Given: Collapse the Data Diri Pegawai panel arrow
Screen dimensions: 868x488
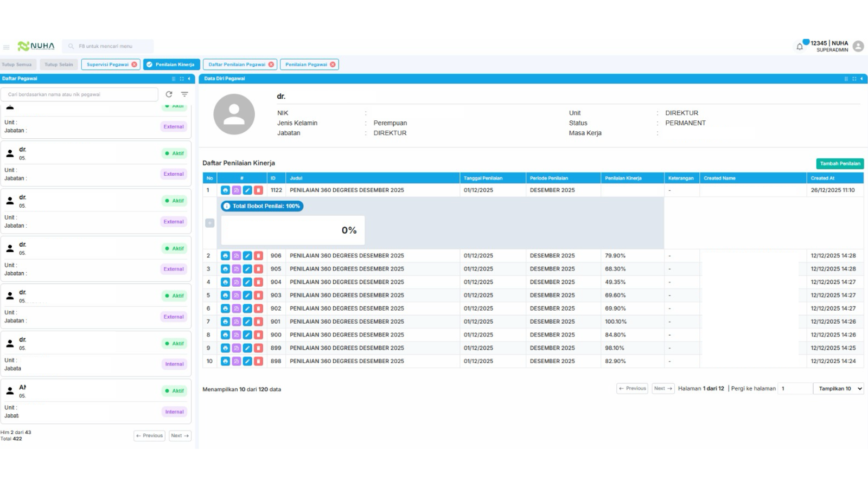Looking at the screenshot, I should point(861,79).
